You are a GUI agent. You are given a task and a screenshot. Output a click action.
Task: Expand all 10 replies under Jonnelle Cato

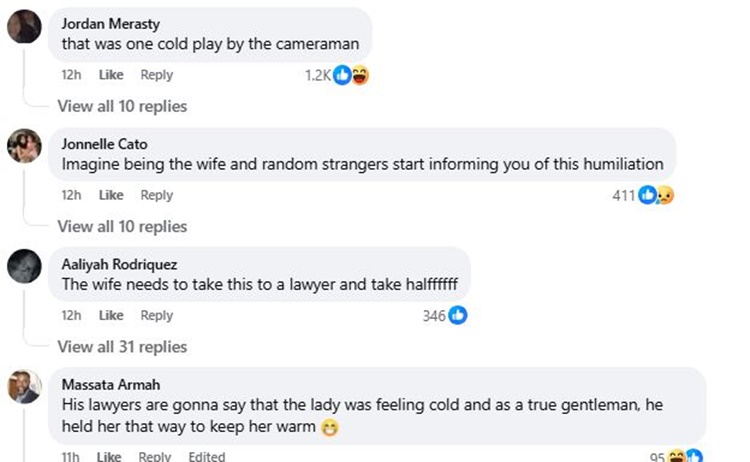[x=122, y=227]
